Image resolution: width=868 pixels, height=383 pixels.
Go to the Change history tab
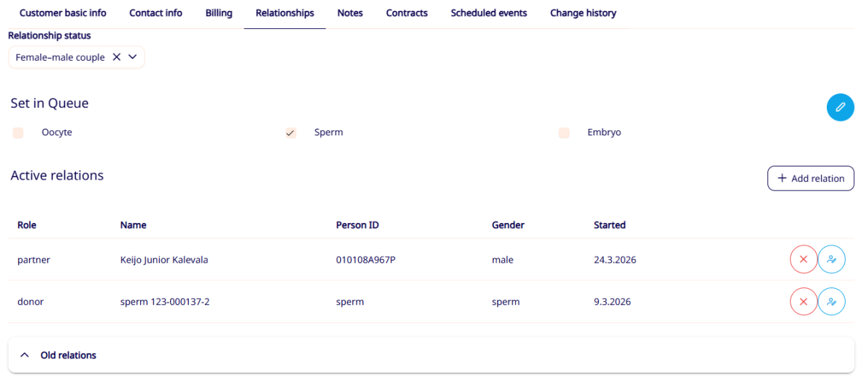tap(583, 13)
